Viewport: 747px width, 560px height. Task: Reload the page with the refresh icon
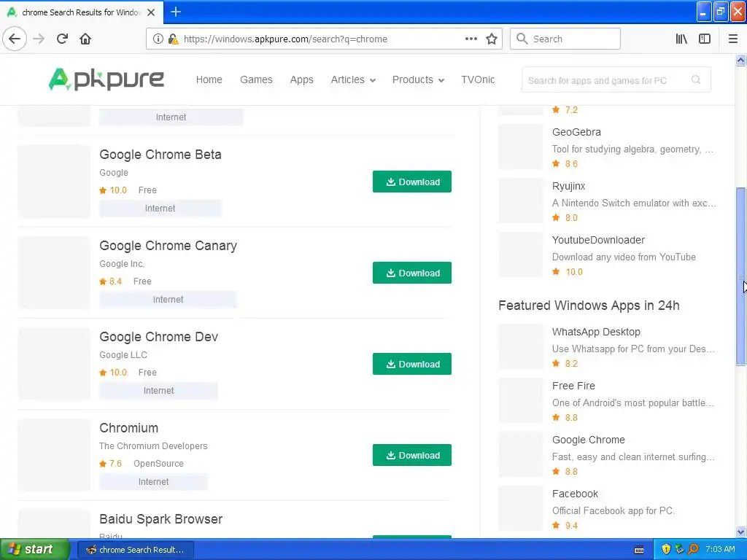[x=62, y=39]
